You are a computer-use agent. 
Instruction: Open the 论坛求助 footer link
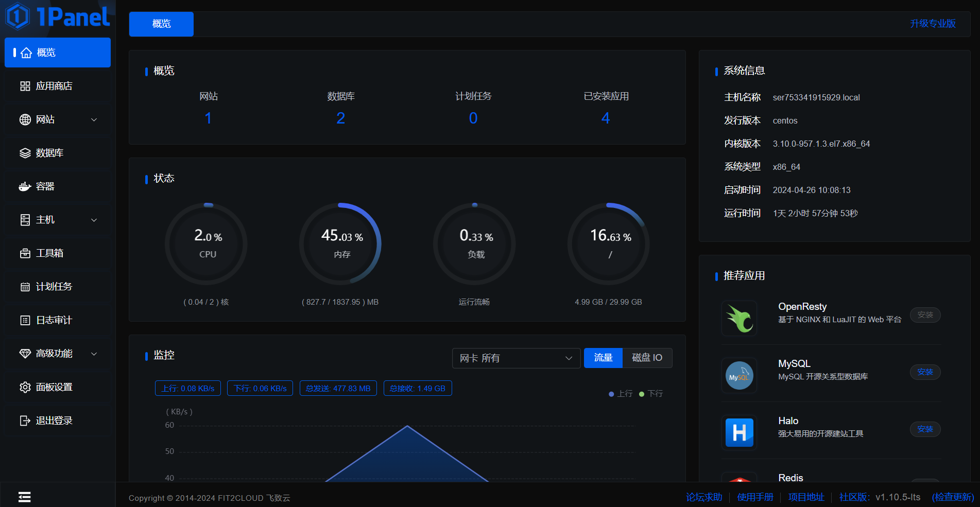click(x=704, y=497)
